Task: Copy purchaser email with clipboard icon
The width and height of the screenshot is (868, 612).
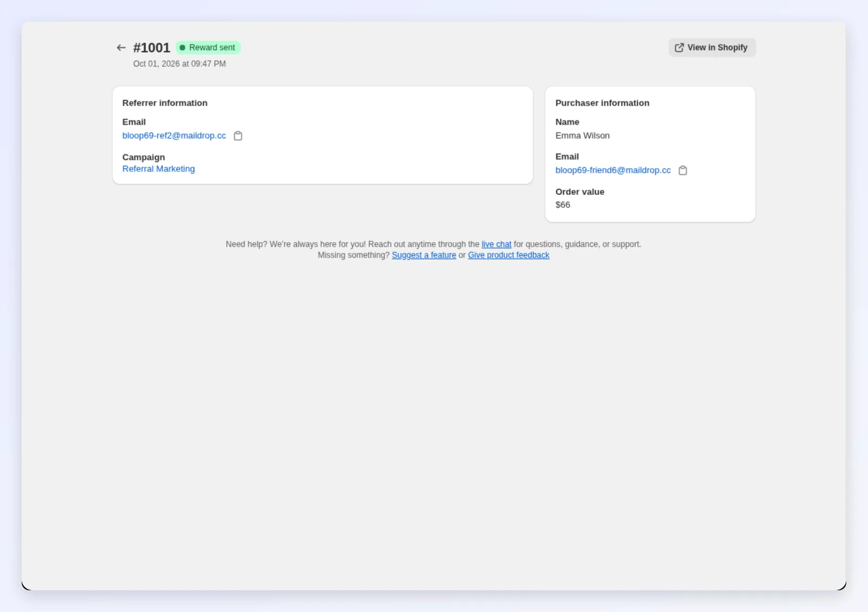Action: point(682,170)
